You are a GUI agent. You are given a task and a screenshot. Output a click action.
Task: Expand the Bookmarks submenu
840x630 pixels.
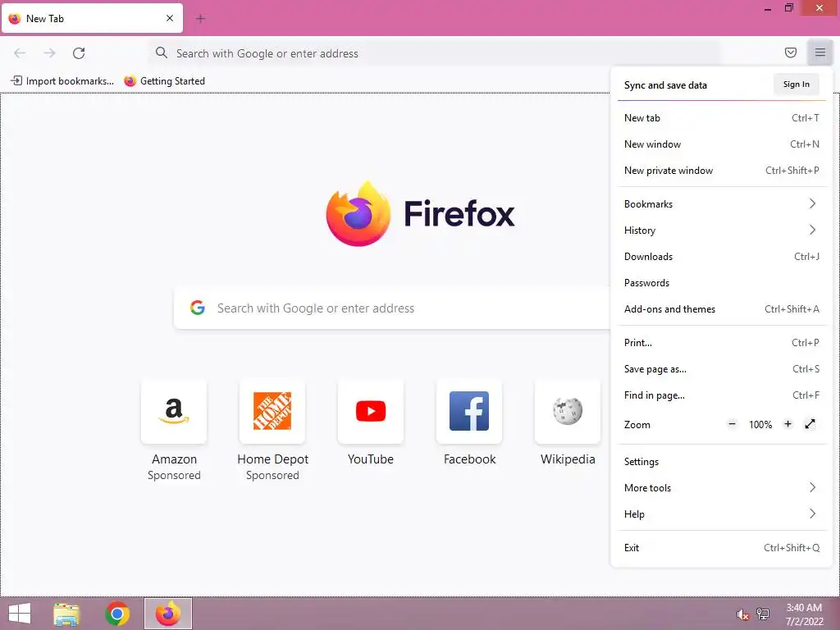click(722, 204)
